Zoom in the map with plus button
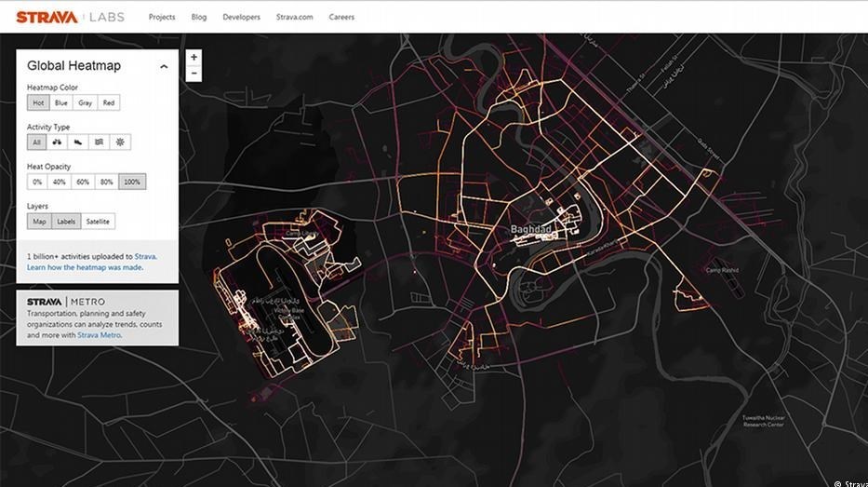 click(194, 58)
